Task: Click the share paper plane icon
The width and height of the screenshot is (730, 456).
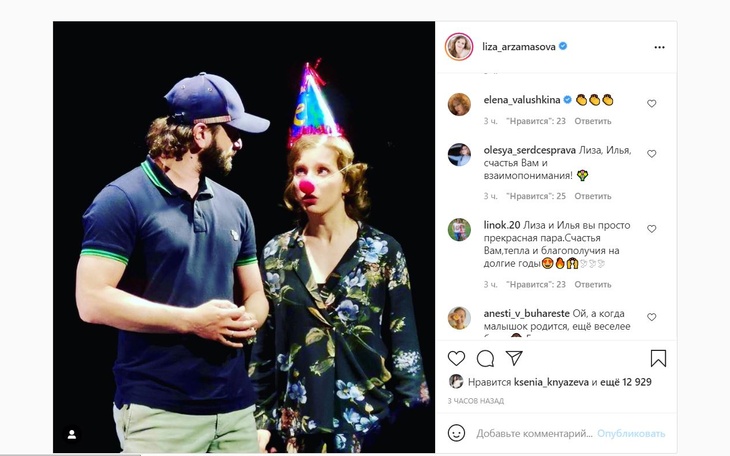Action: tap(514, 358)
